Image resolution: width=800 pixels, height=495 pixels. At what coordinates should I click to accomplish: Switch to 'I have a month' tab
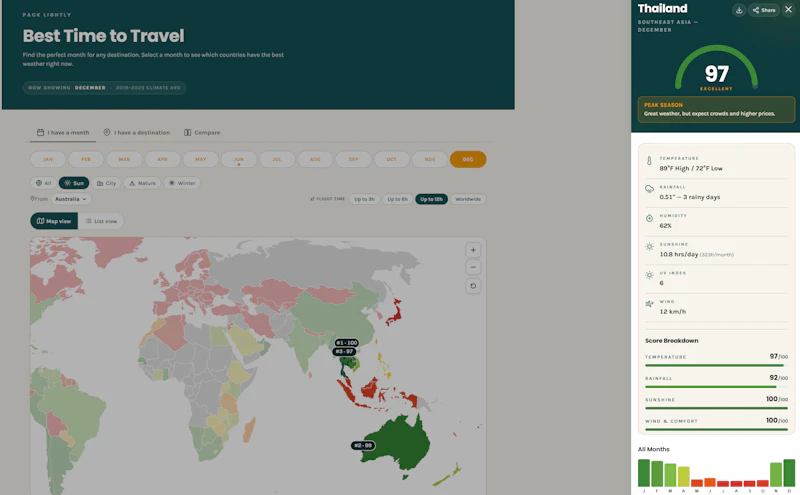63,133
